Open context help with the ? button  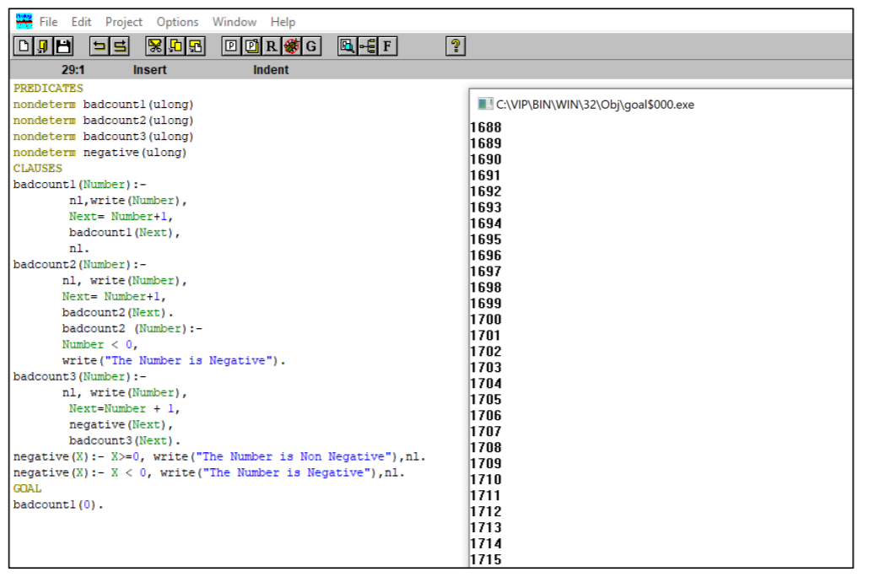pyautogui.click(x=456, y=46)
